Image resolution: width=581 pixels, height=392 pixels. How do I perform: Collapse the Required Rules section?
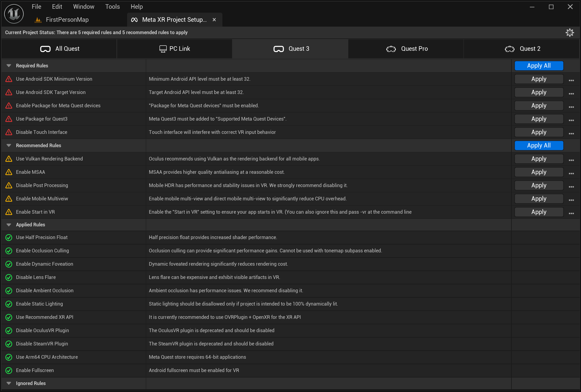[8, 66]
